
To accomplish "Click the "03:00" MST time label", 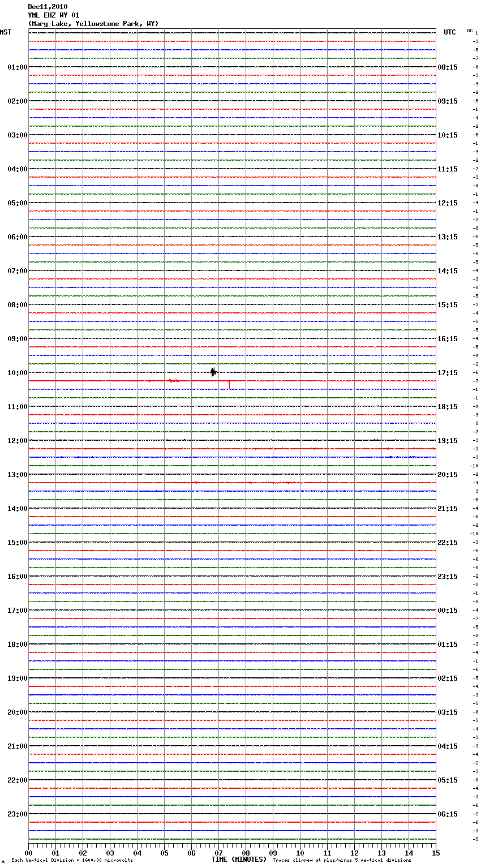I will coord(17,135).
